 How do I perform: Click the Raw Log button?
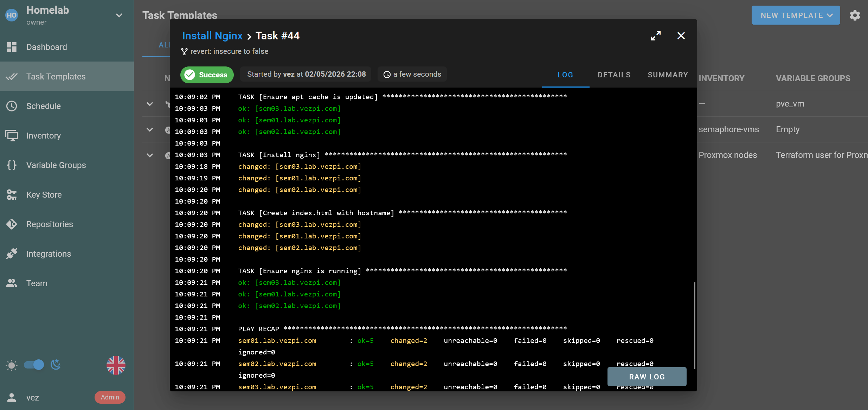[647, 377]
